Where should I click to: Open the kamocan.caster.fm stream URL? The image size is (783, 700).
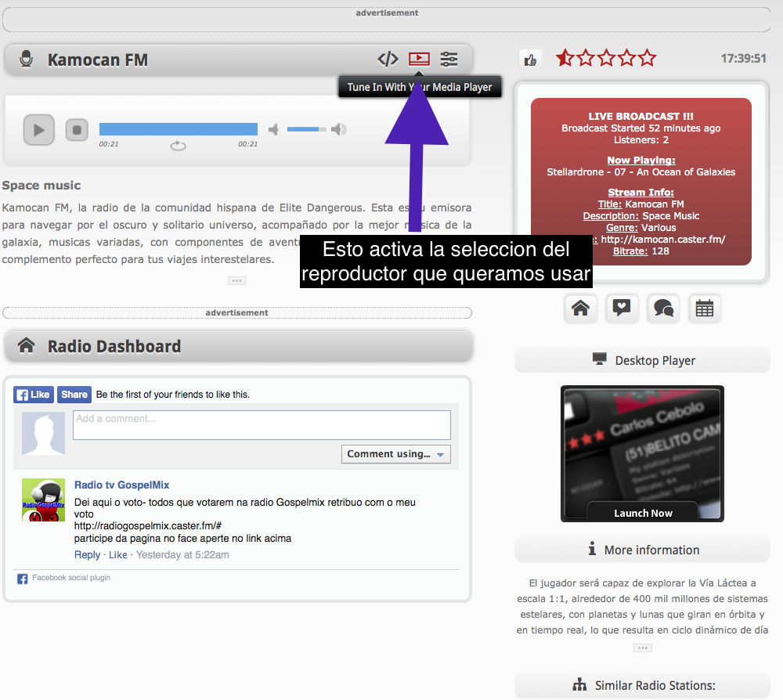click(663, 239)
